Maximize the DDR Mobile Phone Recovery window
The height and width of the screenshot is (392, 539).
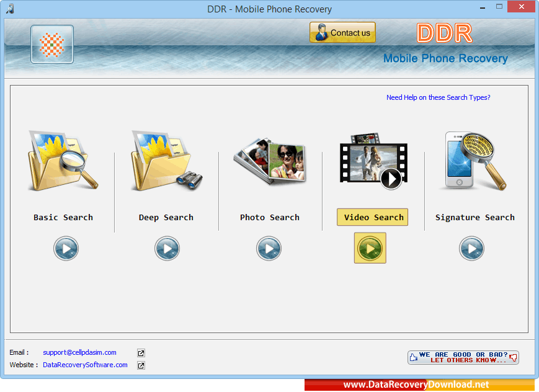(499, 7)
